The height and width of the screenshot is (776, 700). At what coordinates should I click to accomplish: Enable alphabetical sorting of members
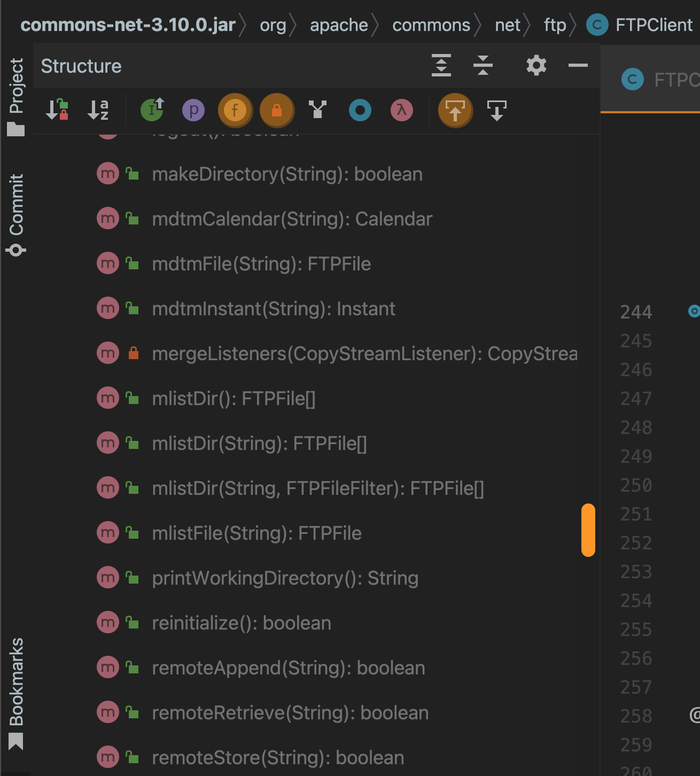[98, 111]
